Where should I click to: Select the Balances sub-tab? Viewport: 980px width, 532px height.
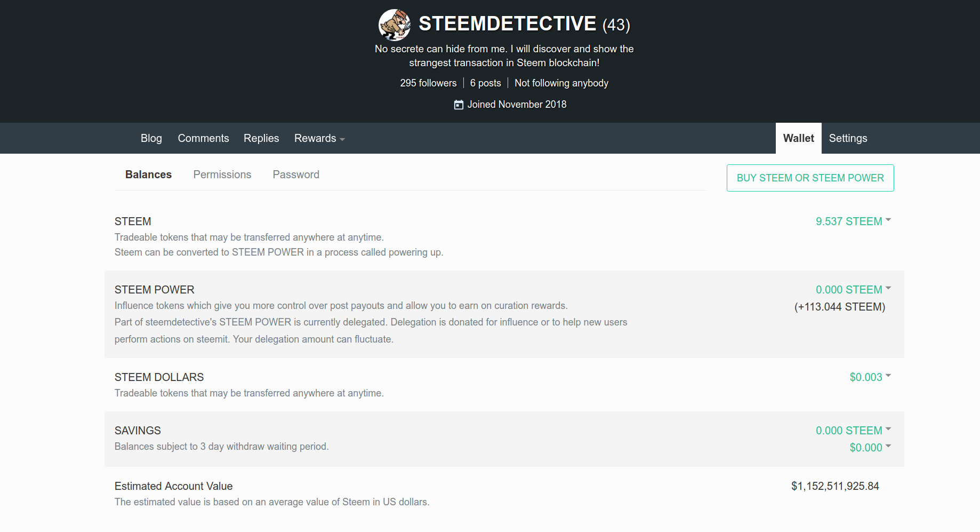point(148,174)
